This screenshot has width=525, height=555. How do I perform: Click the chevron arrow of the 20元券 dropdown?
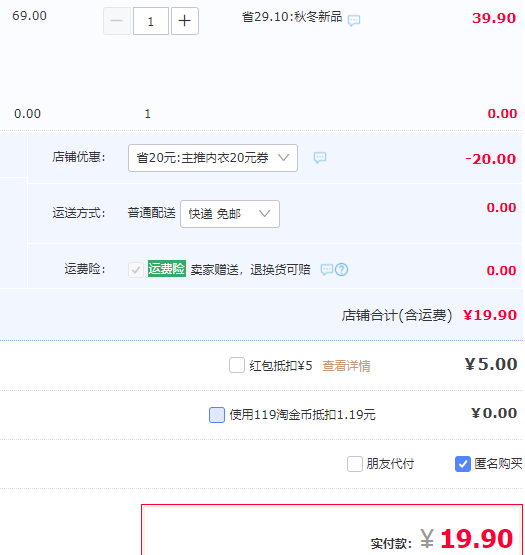[x=283, y=158]
